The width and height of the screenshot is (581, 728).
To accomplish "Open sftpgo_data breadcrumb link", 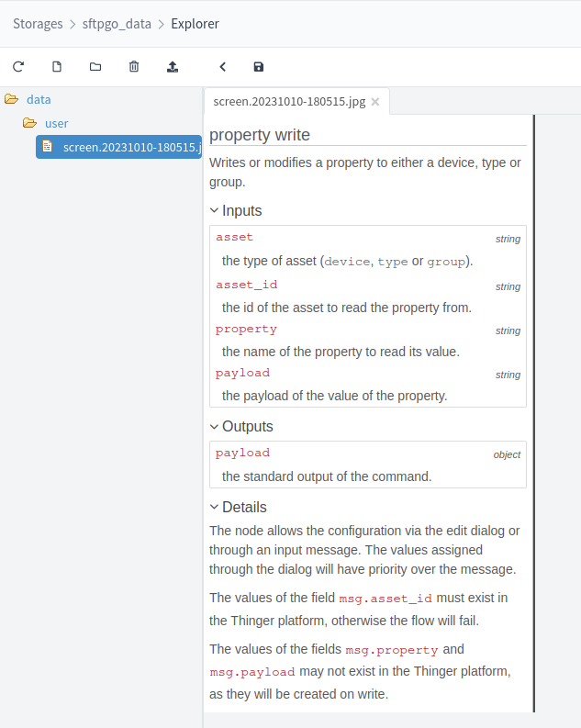I will (117, 24).
